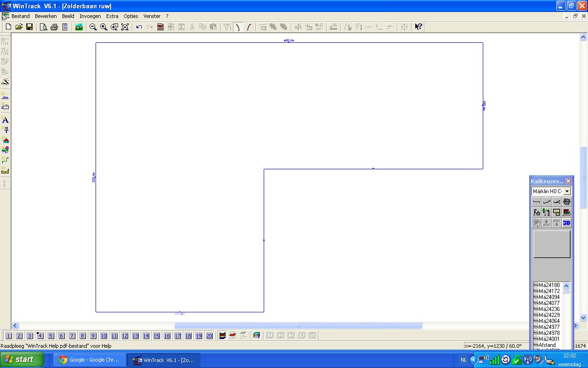This screenshot has width=588, height=368.
Task: Switch to the Google Chrome taskbar button
Action: pyautogui.click(x=90, y=360)
